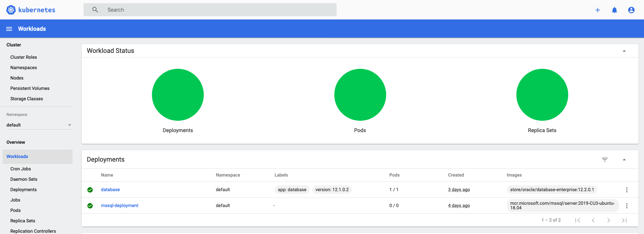Go to last page of deployments
This screenshot has height=234, width=644.
tap(624, 220)
